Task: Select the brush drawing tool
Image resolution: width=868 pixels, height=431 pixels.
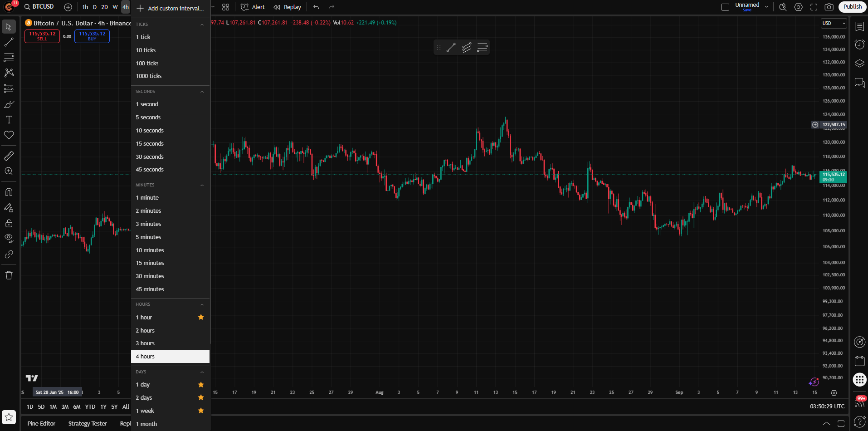Action: click(x=9, y=104)
